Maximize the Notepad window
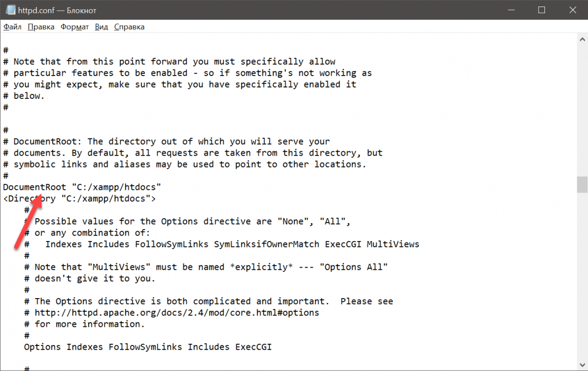This screenshot has height=371, width=588. (x=541, y=10)
